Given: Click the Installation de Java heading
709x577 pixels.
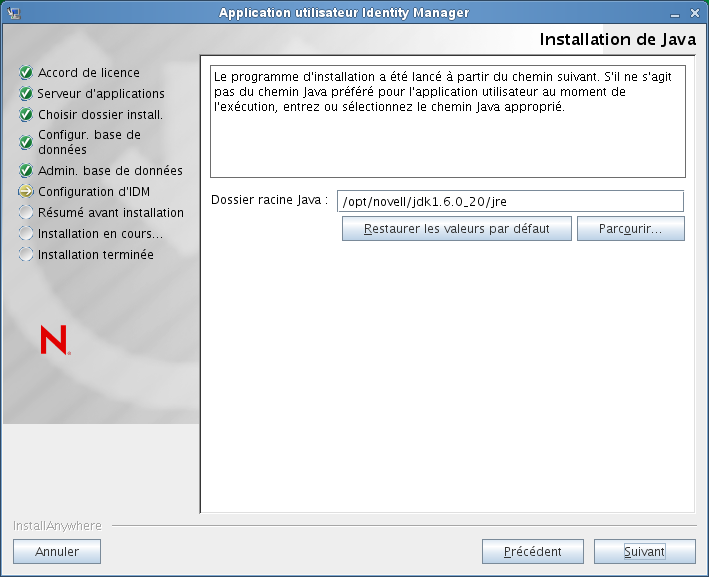Looking at the screenshot, I should coord(618,39).
